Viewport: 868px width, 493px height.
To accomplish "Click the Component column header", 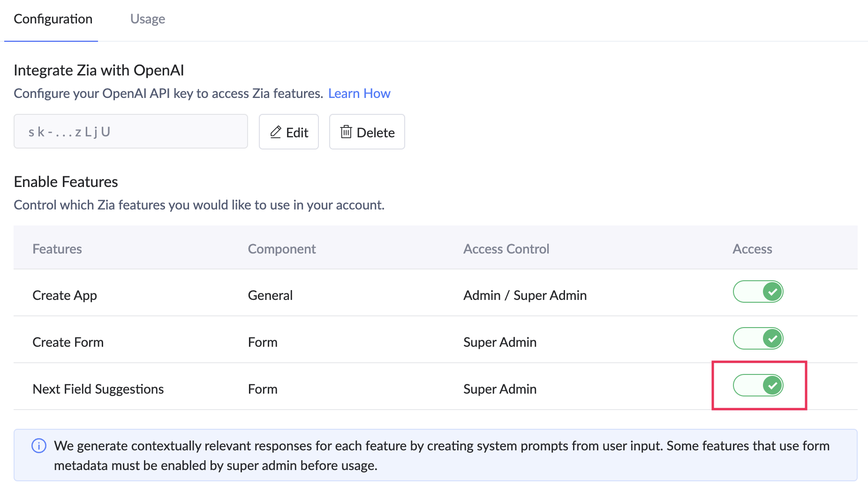I will 282,249.
